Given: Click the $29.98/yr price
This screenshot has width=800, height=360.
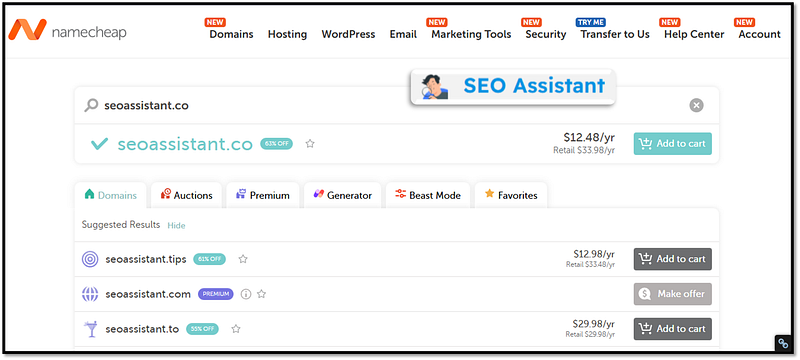Looking at the screenshot, I should pos(594,324).
